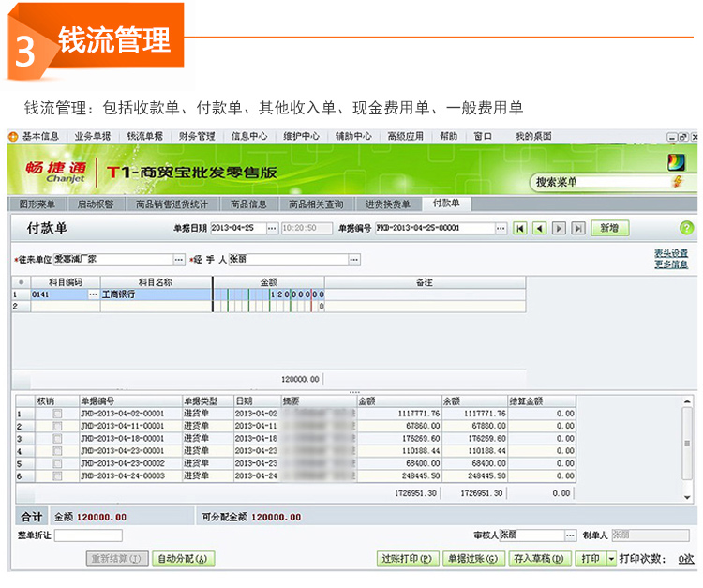The width and height of the screenshot is (703, 588).
Task: Open the green help question mark
Action: (686, 228)
